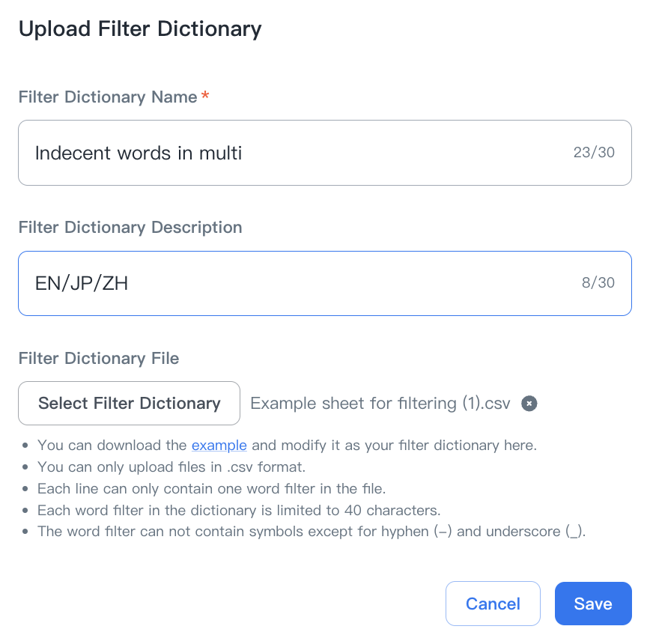This screenshot has height=644, width=647.
Task: Click the hyphen and underscore symbols rule
Action: (311, 532)
